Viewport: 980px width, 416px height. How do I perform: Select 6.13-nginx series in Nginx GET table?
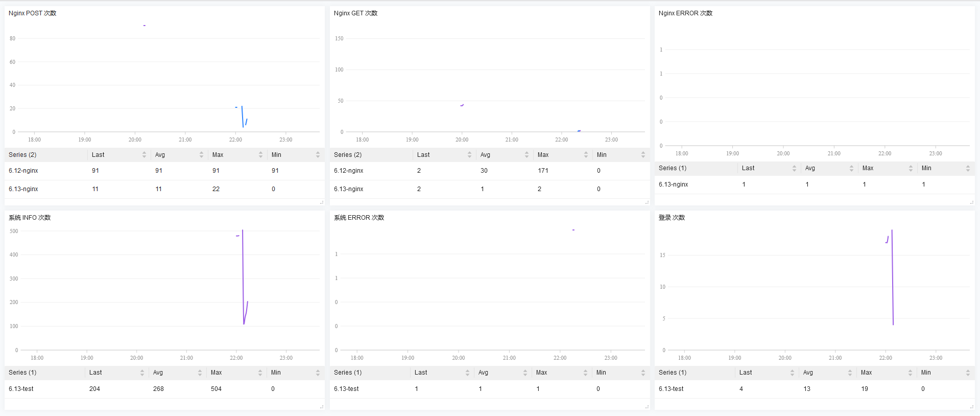pyautogui.click(x=349, y=189)
